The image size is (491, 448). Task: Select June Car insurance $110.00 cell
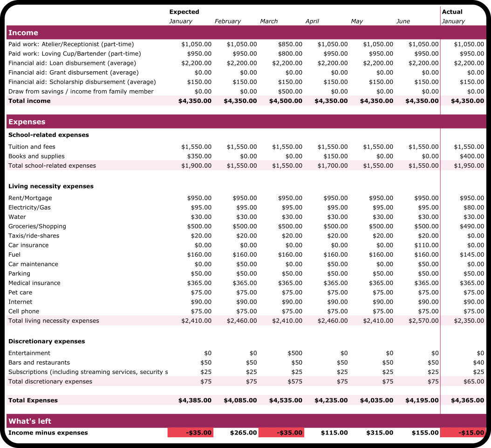click(x=426, y=245)
